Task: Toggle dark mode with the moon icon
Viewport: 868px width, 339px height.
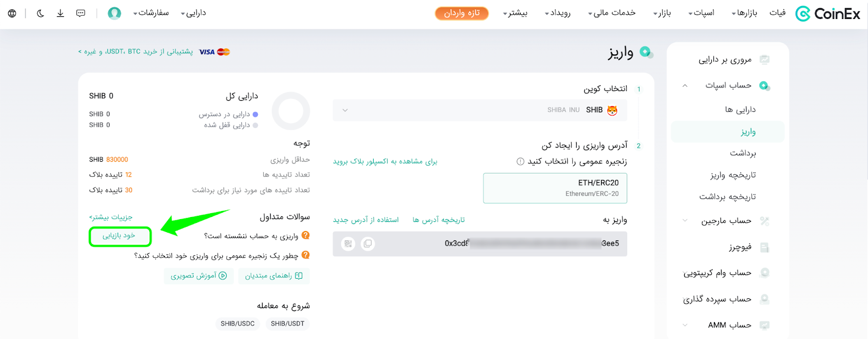Action: (41, 13)
